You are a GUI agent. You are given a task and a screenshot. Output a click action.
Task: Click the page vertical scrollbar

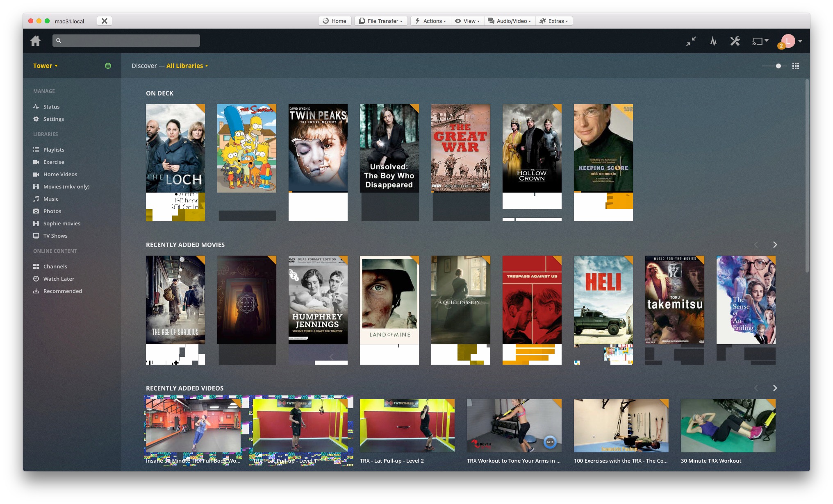807,176
